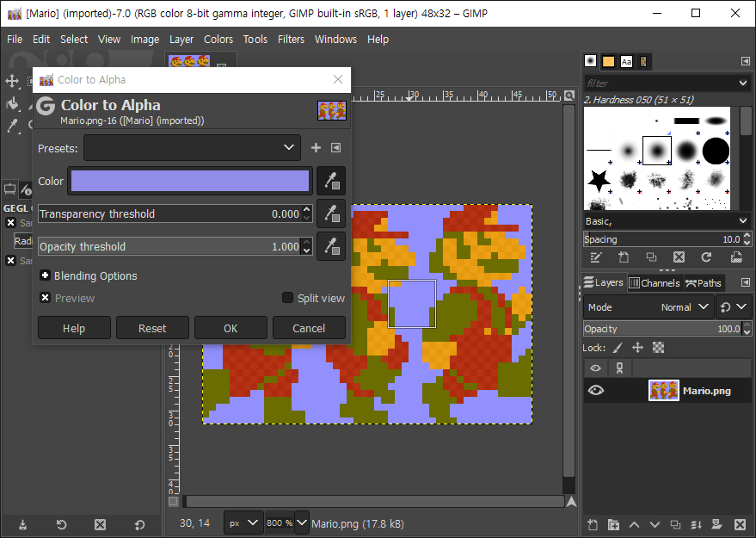
Task: Enable Split view checkbox
Action: [287, 298]
